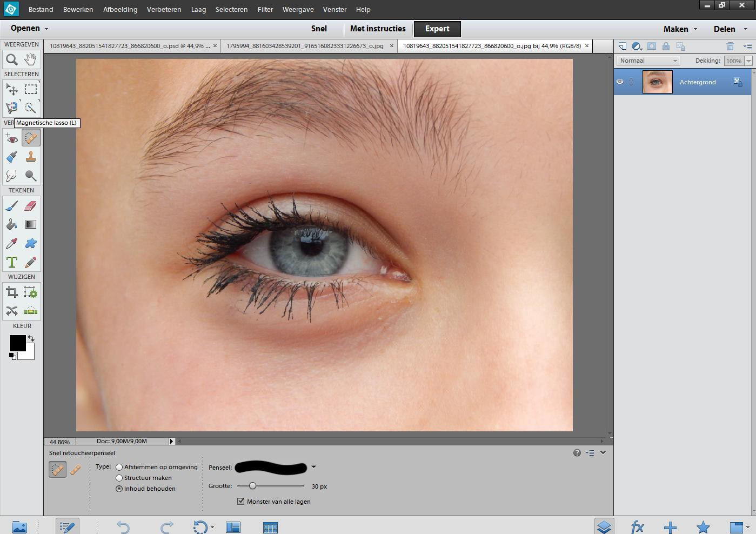
Task: Toggle the Layers panel button
Action: tap(604, 526)
